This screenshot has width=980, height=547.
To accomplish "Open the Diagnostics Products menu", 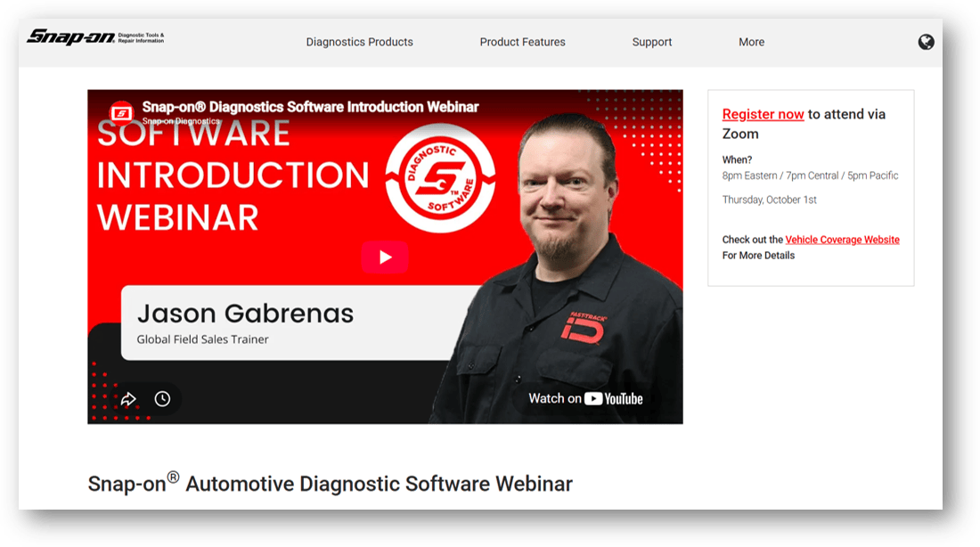I will click(x=359, y=42).
